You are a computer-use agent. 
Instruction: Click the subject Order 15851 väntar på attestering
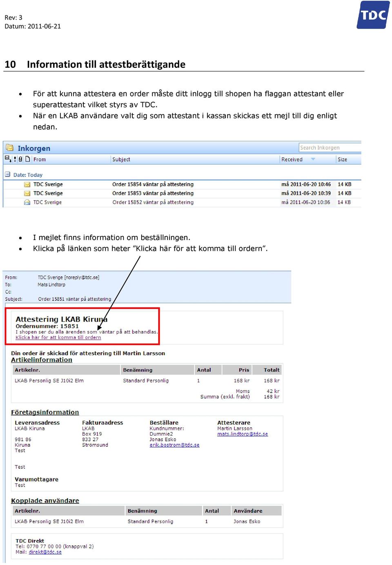[75, 299]
